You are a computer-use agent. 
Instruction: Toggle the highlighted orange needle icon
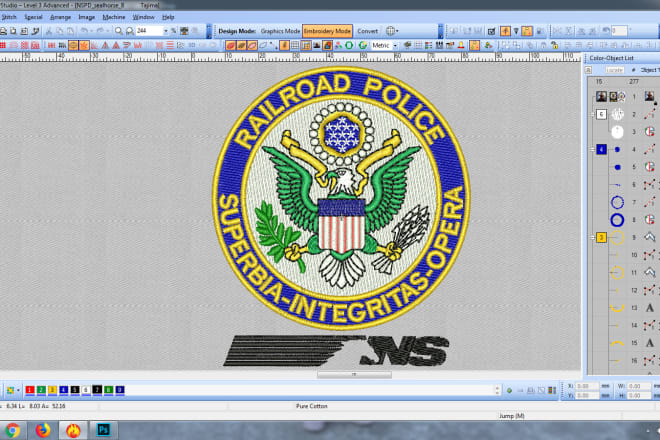tap(505, 31)
